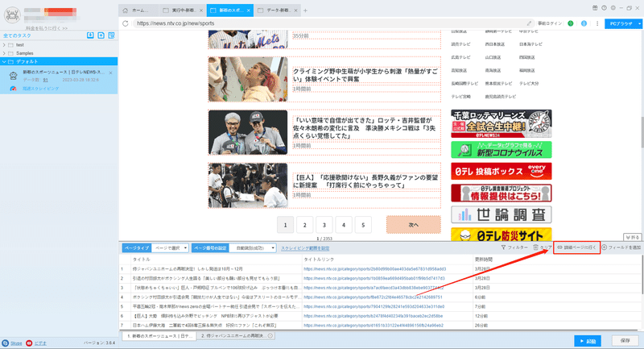Viewport: 644px width, 349px height.
Task: Click the clock icon on second bottom tab
Action: [270, 336]
